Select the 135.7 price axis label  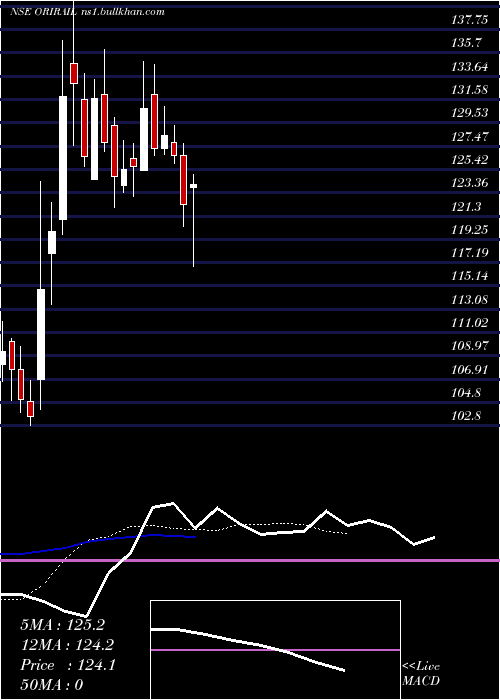tap(467, 42)
